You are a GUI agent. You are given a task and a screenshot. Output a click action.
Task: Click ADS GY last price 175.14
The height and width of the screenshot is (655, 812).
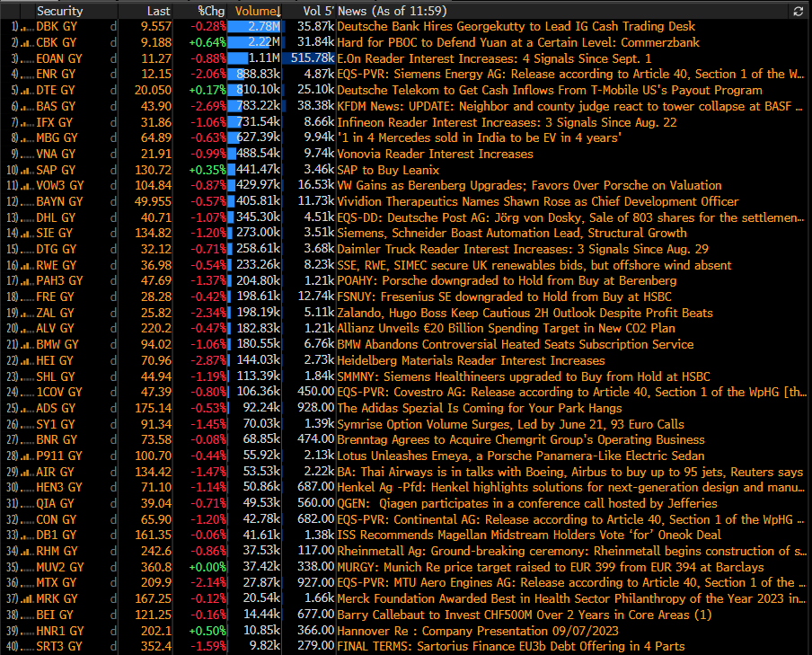click(x=154, y=408)
